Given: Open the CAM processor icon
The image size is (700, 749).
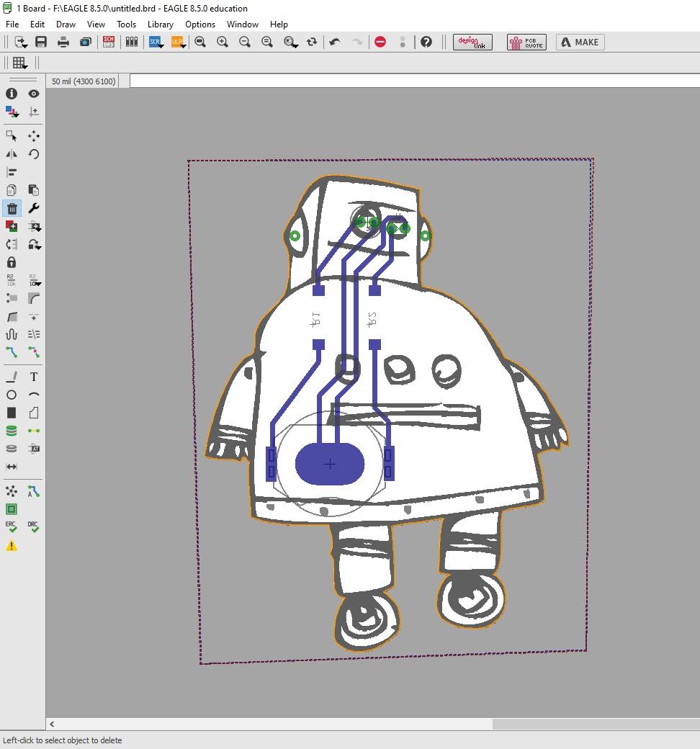Looking at the screenshot, I should 86,42.
